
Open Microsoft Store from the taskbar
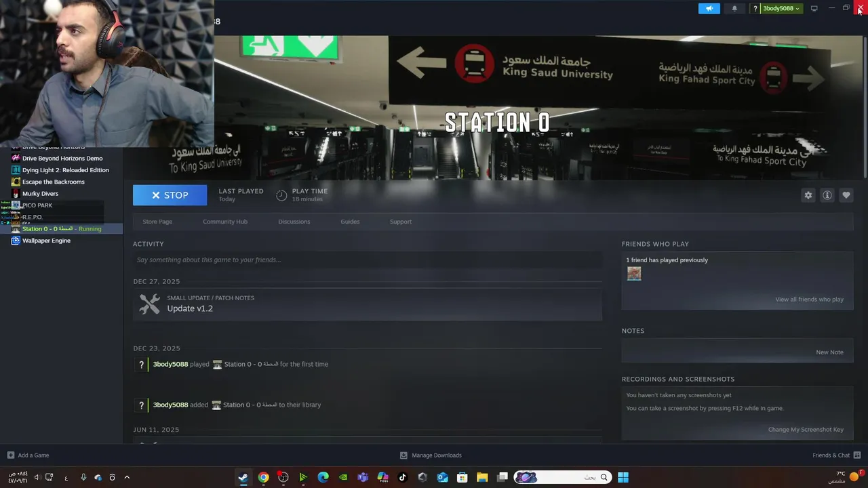pyautogui.click(x=462, y=477)
